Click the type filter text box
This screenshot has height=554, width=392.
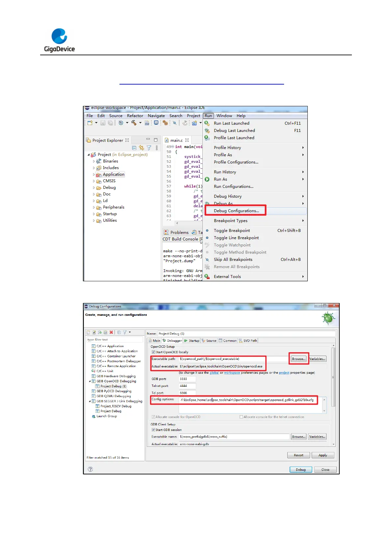115,340
